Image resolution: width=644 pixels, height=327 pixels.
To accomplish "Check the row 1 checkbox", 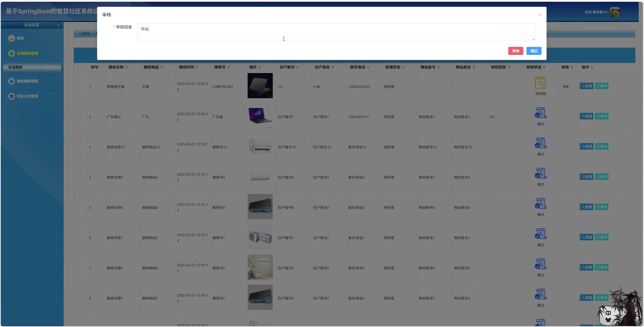I will pos(77,87).
